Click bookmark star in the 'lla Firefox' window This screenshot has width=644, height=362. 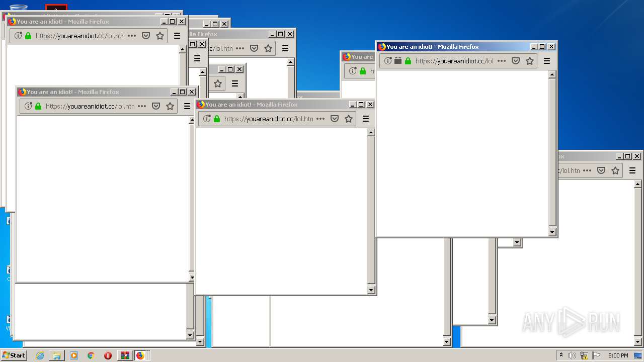pyautogui.click(x=268, y=48)
